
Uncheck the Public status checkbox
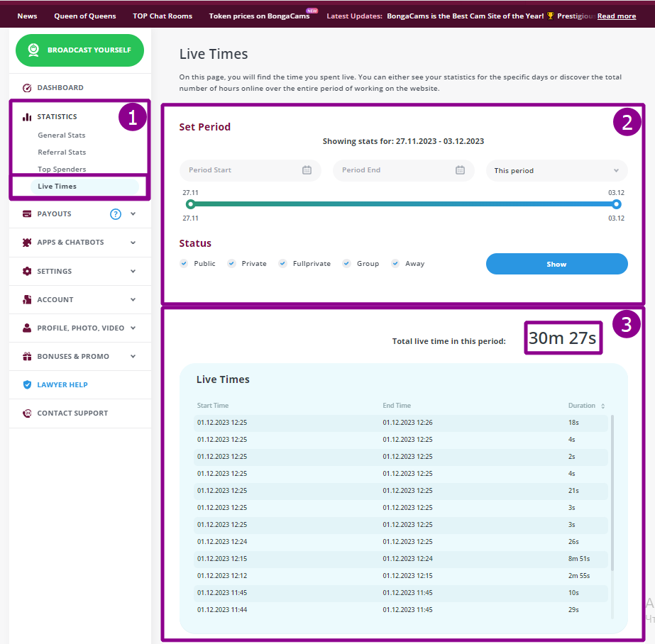tap(184, 263)
